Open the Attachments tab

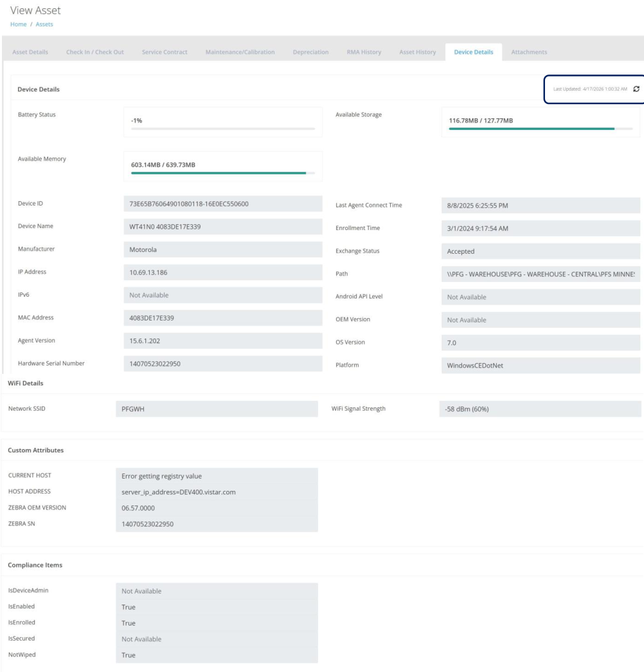click(529, 52)
